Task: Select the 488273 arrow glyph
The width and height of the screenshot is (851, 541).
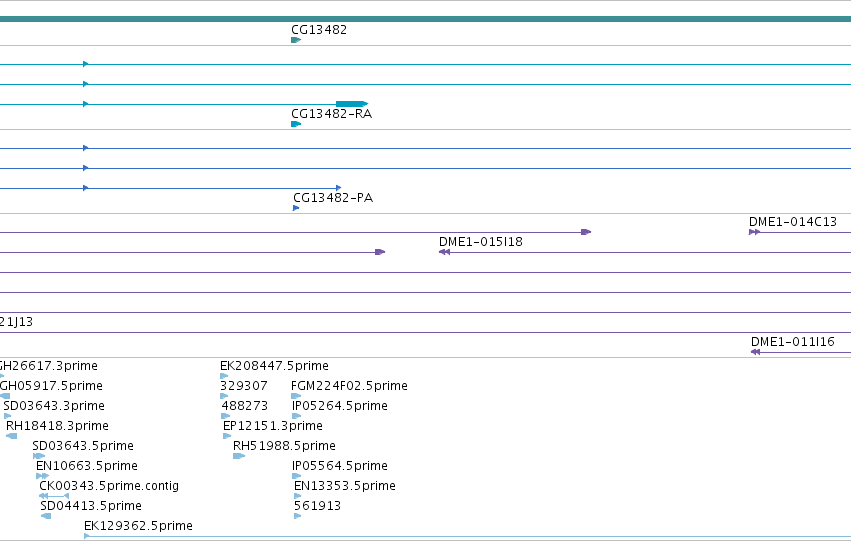Action: point(226,416)
